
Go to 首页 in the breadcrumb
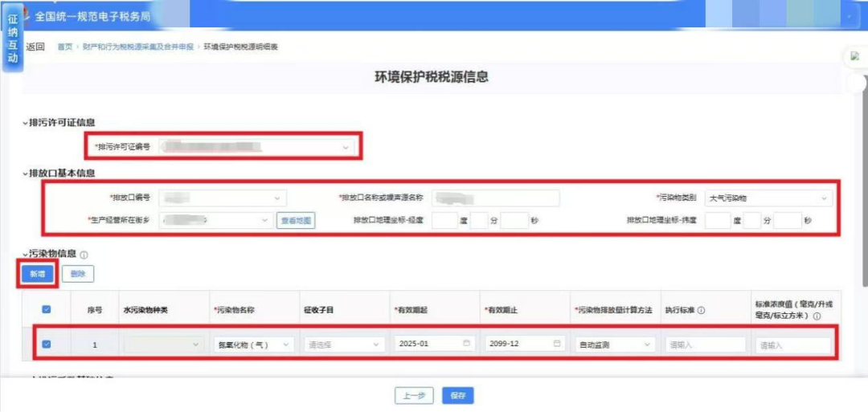[x=64, y=47]
